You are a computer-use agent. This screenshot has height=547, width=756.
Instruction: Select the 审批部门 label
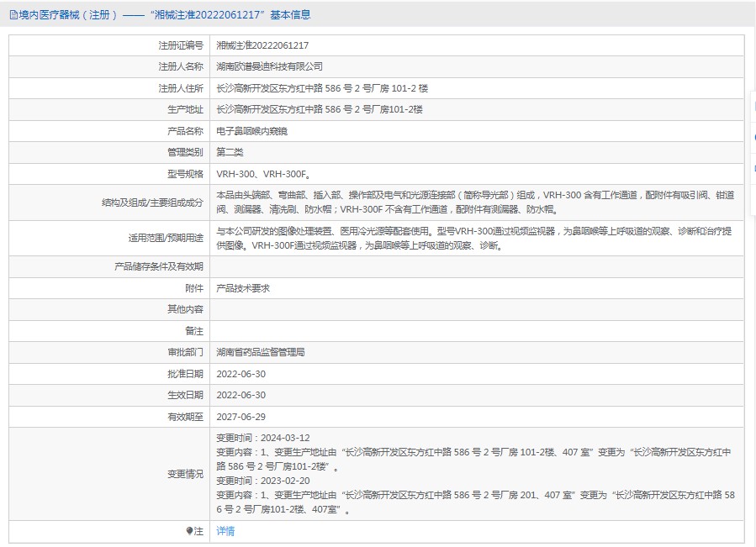pyautogui.click(x=185, y=352)
